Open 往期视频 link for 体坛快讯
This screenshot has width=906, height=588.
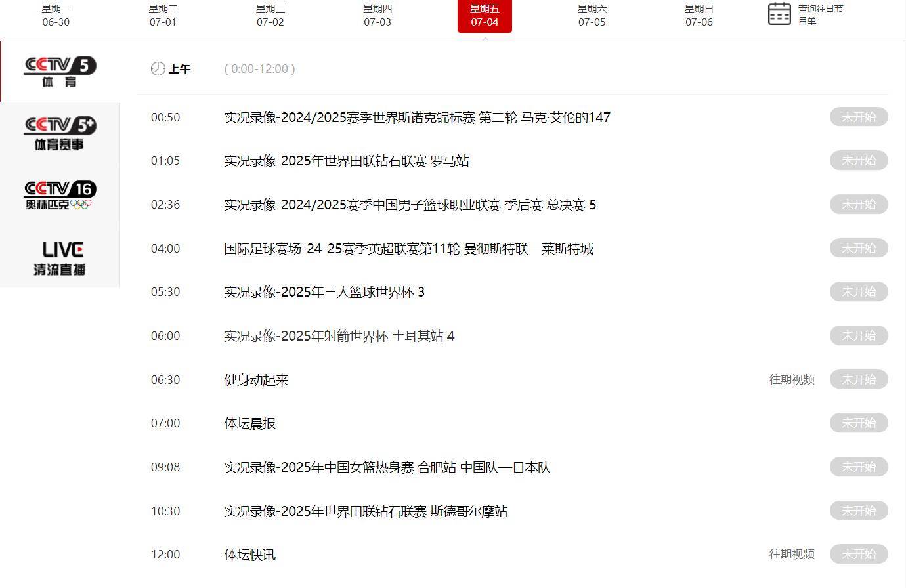(x=792, y=554)
